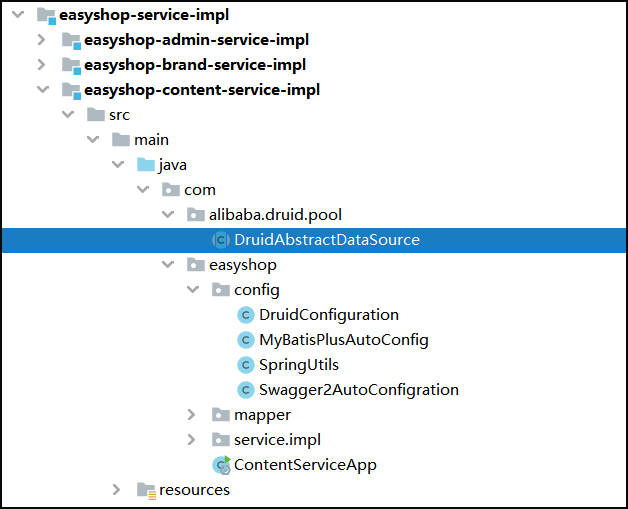Expand the resources folder chevron
628x509 pixels.
[x=117, y=490]
